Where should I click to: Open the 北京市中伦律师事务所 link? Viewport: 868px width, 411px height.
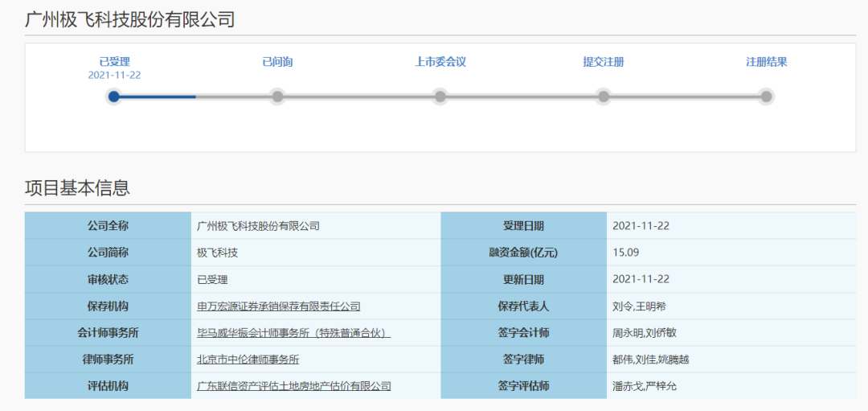[248, 360]
